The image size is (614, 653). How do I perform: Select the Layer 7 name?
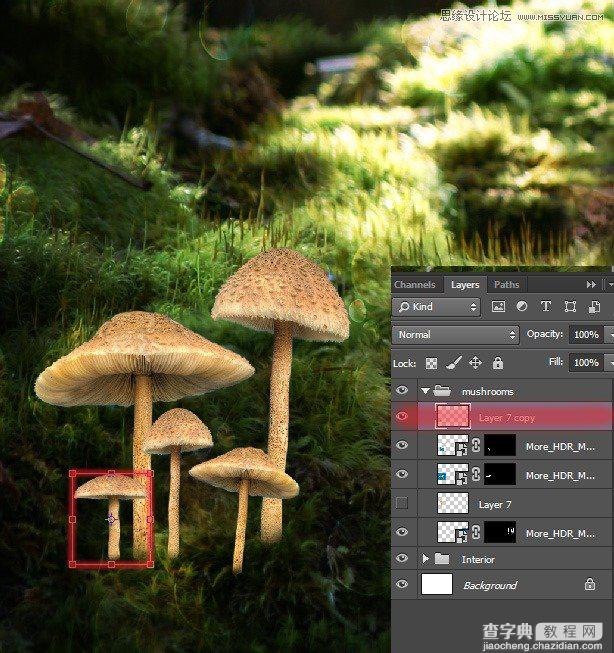coord(494,505)
